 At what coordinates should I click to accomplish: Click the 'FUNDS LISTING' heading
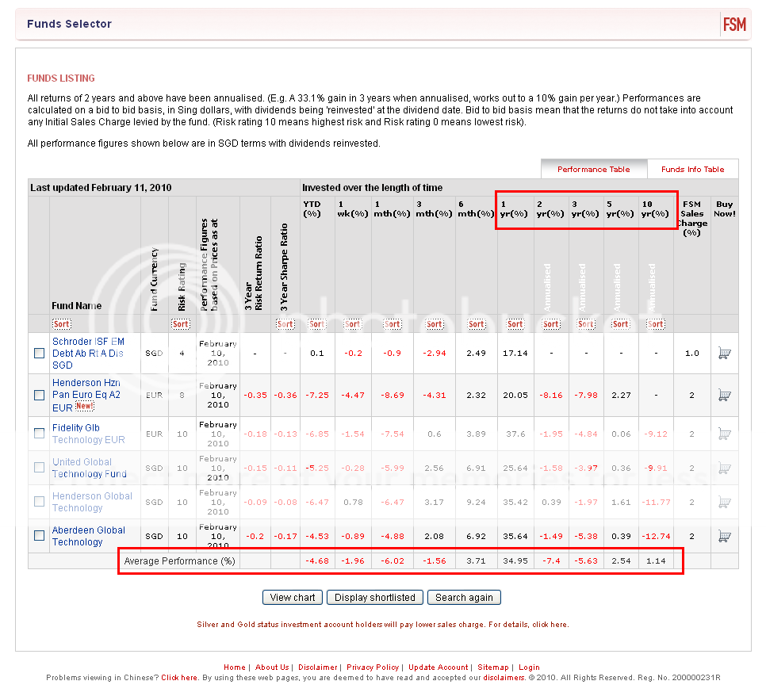(61, 78)
